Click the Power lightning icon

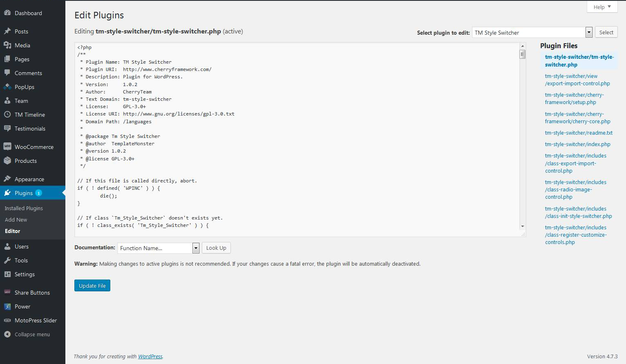(7, 306)
